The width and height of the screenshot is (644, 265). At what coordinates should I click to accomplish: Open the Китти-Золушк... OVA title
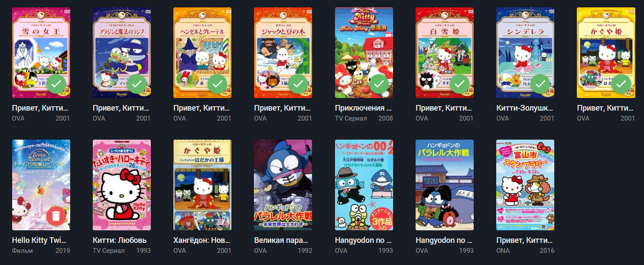pyautogui.click(x=525, y=108)
